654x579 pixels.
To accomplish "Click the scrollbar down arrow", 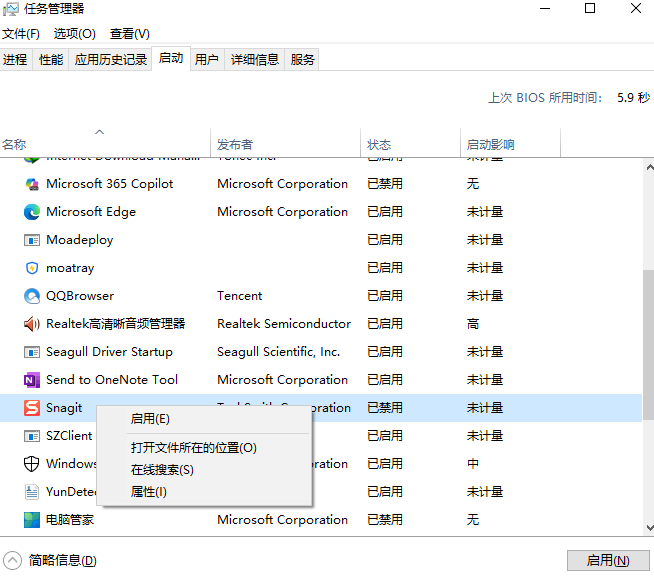I will point(649,528).
